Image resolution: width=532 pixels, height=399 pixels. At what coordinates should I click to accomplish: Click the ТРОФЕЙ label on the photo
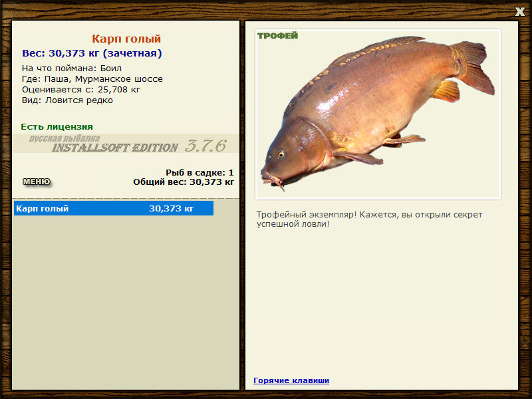click(277, 36)
